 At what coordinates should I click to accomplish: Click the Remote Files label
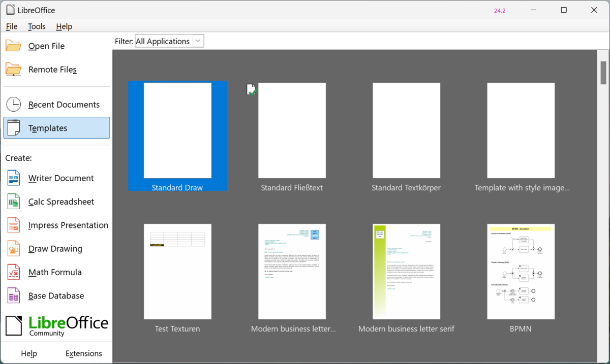(x=52, y=70)
